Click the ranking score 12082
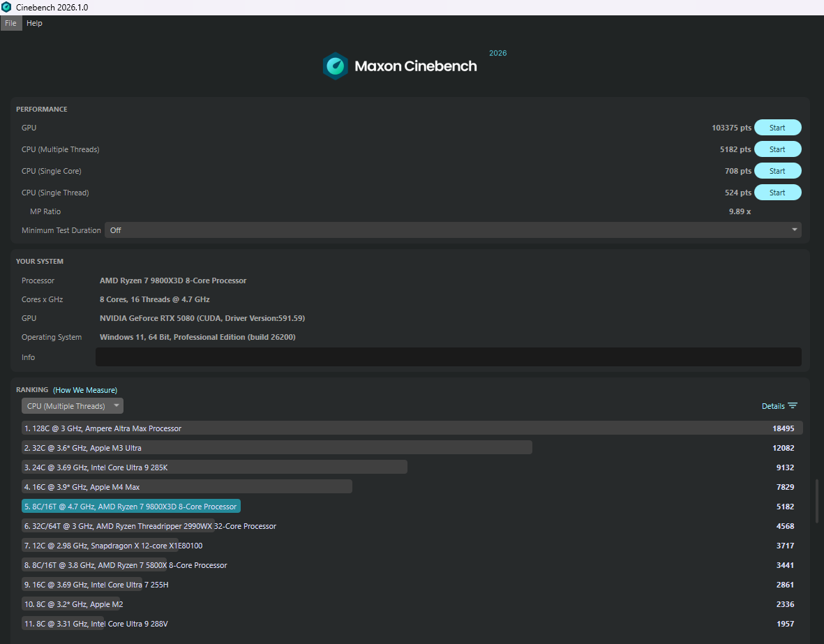Viewport: 824px width, 644px height. [x=783, y=448]
